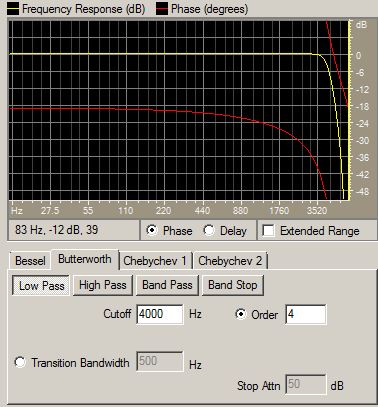Choose the Band Pass filter button
The image size is (378, 407).
pos(167,285)
